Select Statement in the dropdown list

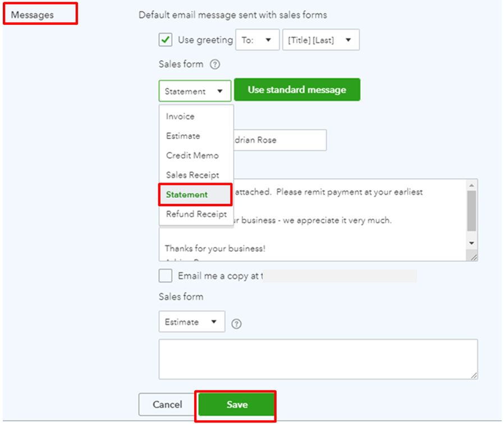coord(195,195)
